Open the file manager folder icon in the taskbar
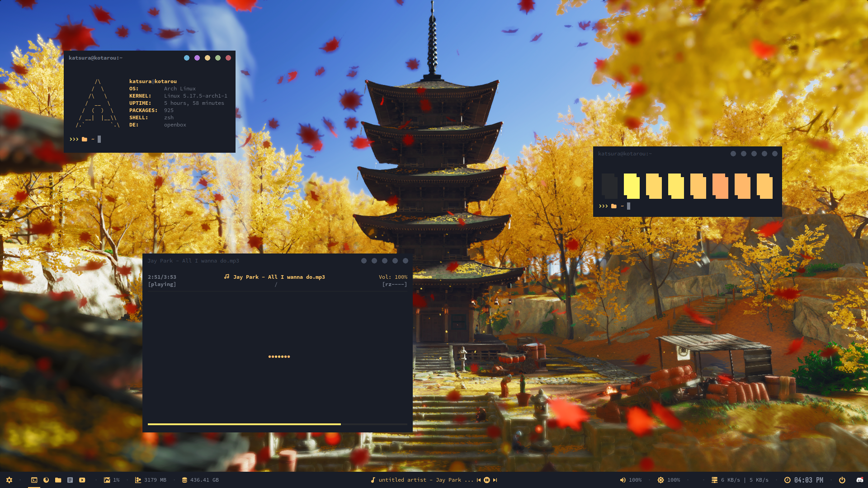This screenshot has width=868, height=488. 58,480
